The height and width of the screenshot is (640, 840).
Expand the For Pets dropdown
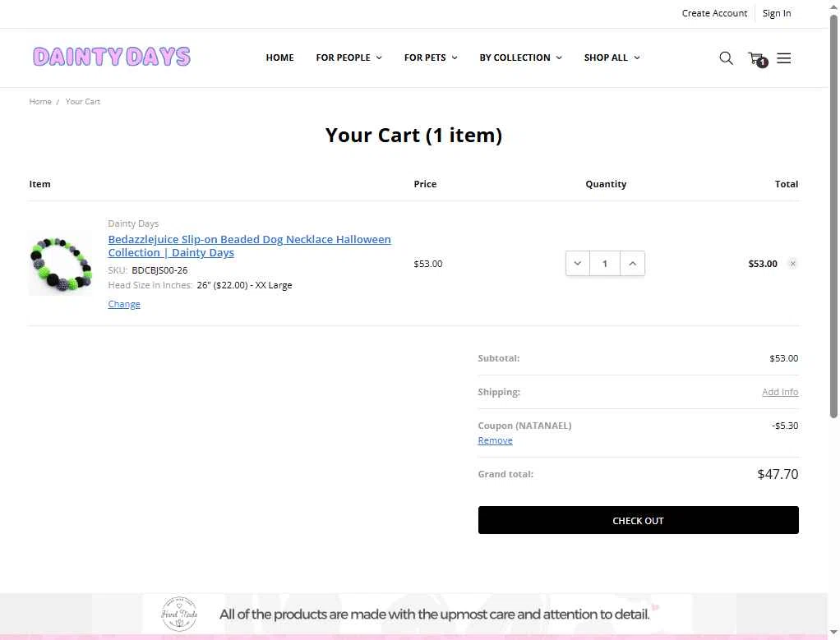click(431, 58)
